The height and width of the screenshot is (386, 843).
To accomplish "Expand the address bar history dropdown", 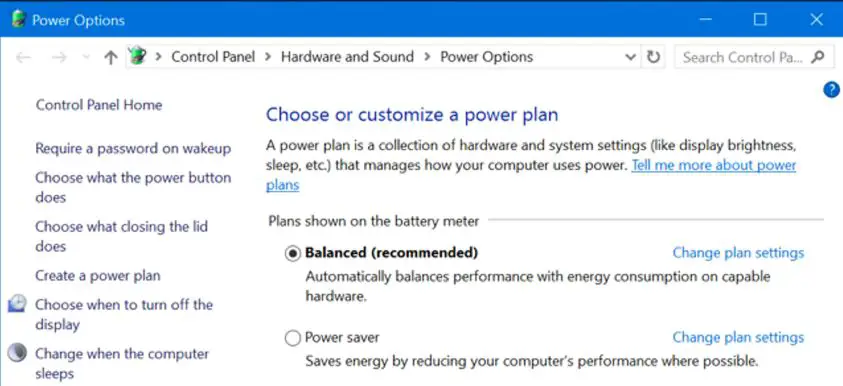I will [x=631, y=57].
